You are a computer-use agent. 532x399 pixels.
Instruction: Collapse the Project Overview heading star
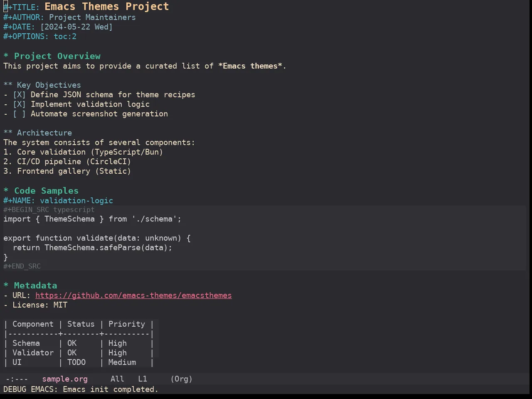pyautogui.click(x=6, y=56)
